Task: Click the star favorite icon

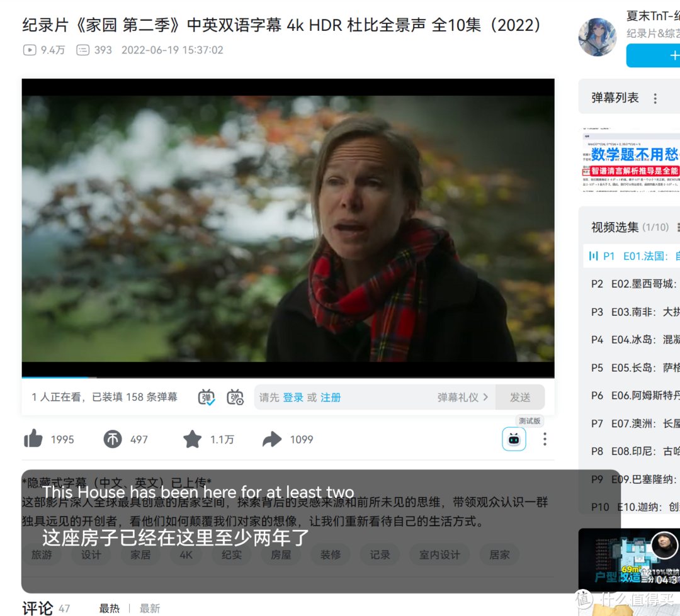Action: pos(192,439)
